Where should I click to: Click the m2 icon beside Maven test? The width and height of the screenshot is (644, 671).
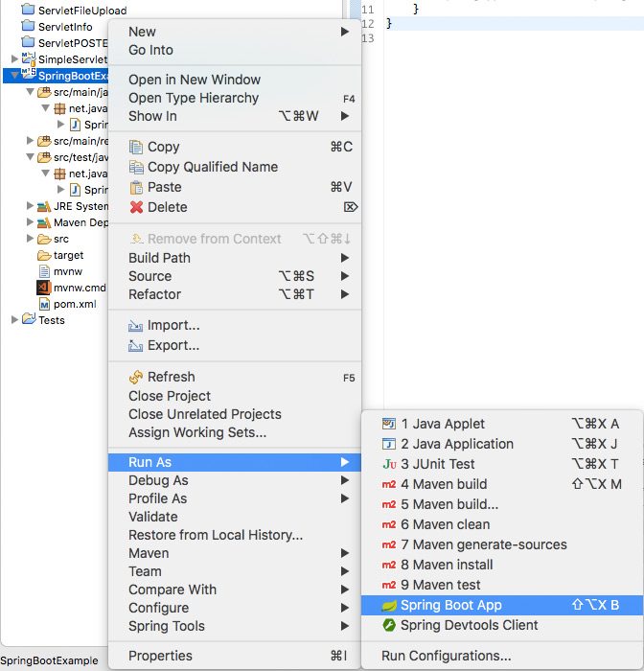(x=389, y=585)
